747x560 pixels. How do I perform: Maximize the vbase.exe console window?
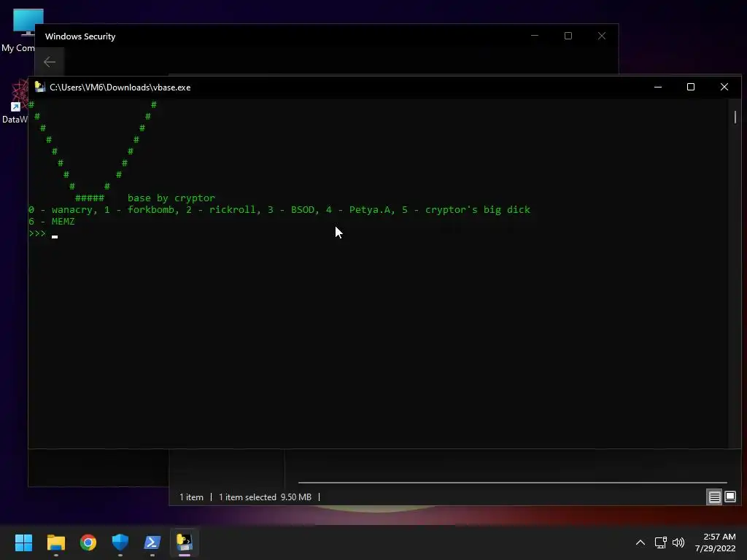pyautogui.click(x=691, y=87)
